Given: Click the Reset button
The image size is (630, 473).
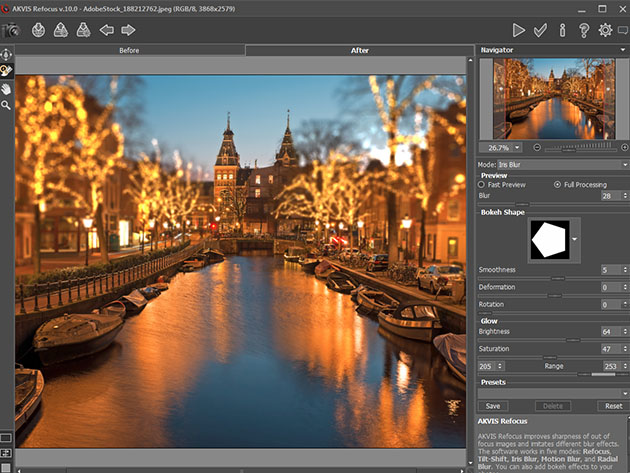Looking at the screenshot, I should 613,406.
